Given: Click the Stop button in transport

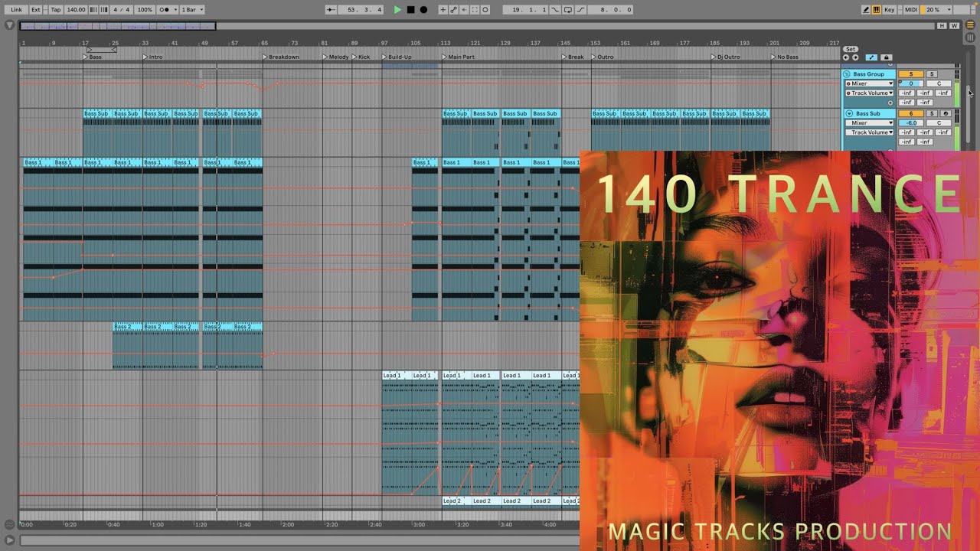Looking at the screenshot, I should pos(410,10).
